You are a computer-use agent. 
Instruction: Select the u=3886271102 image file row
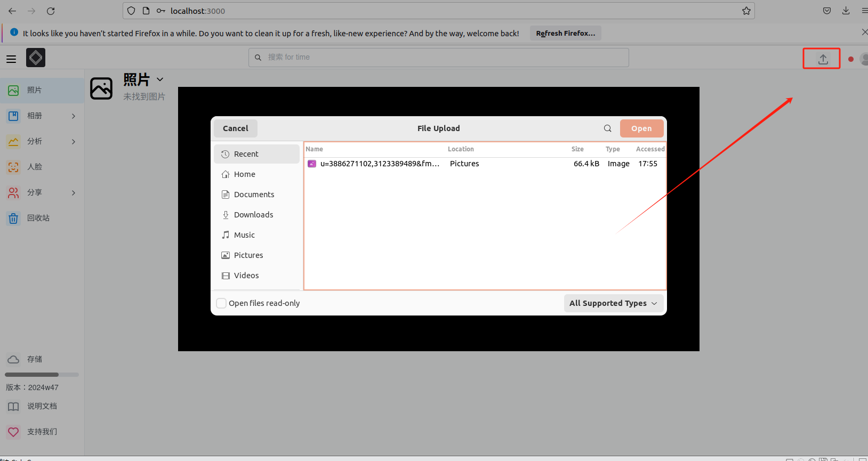pyautogui.click(x=380, y=164)
